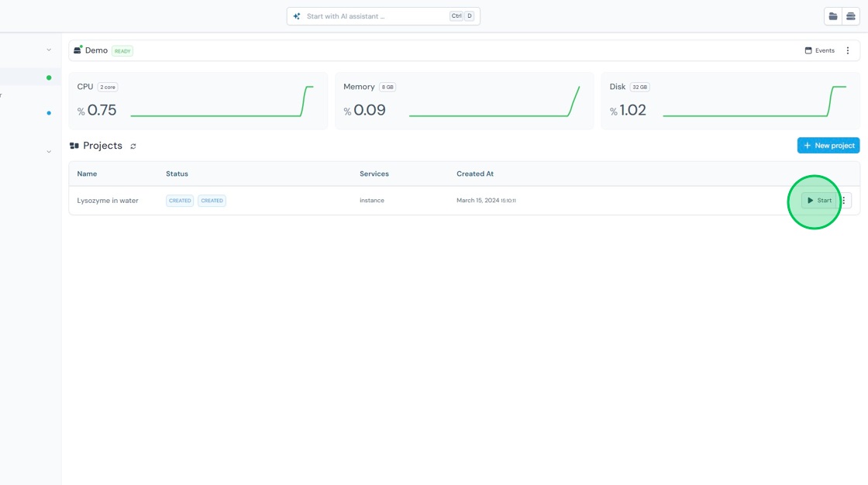Click the D key hint badge
Viewport: 868px width, 485px height.
click(470, 16)
